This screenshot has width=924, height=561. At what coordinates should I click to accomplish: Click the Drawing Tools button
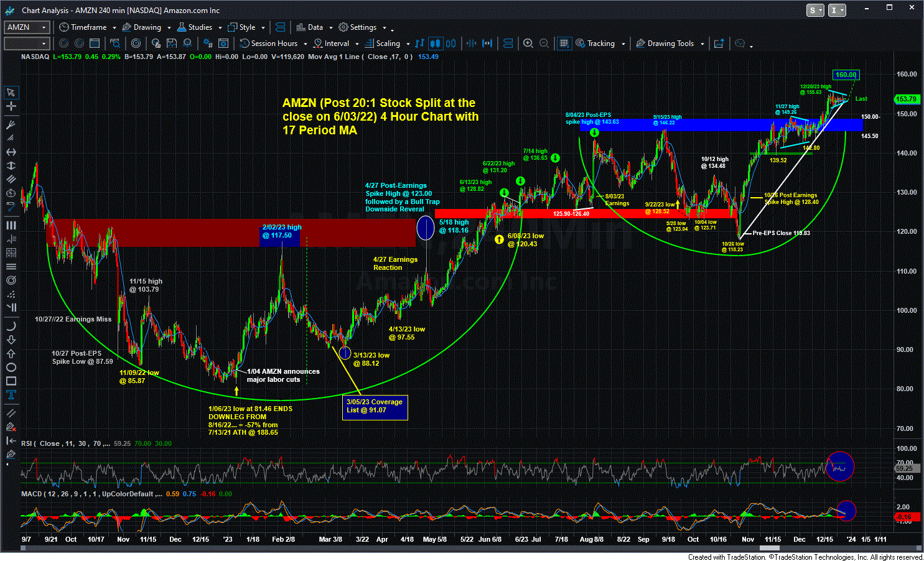665,44
